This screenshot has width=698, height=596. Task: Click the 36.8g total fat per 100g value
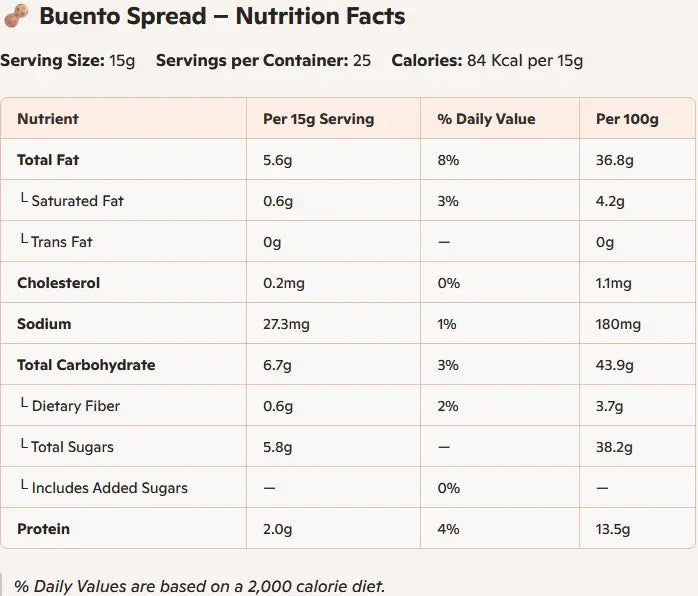click(x=615, y=160)
